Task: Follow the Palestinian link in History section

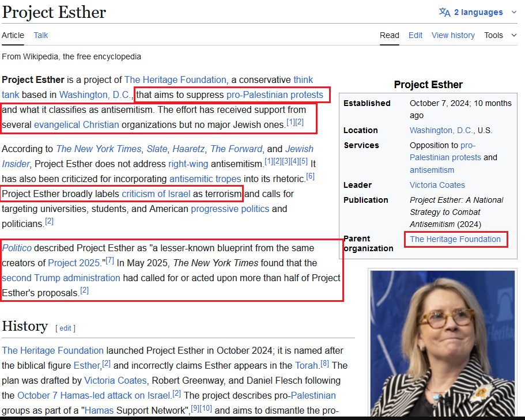Action: [313, 396]
